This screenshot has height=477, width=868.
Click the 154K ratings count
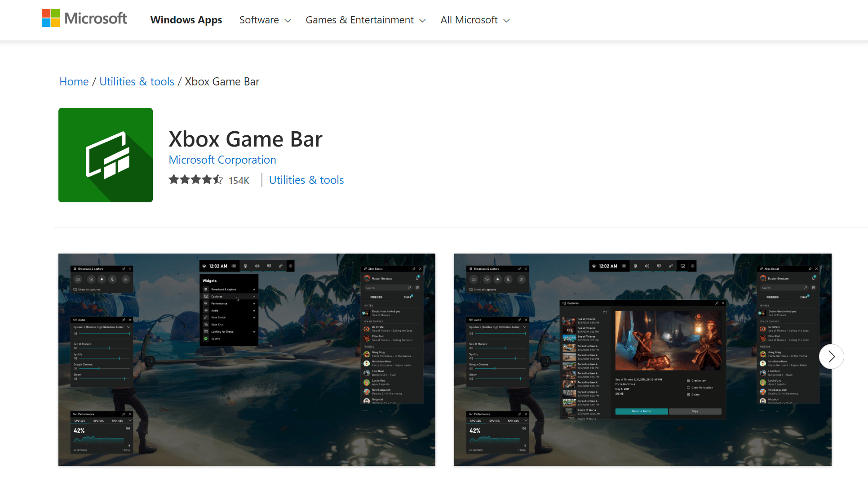coord(239,180)
